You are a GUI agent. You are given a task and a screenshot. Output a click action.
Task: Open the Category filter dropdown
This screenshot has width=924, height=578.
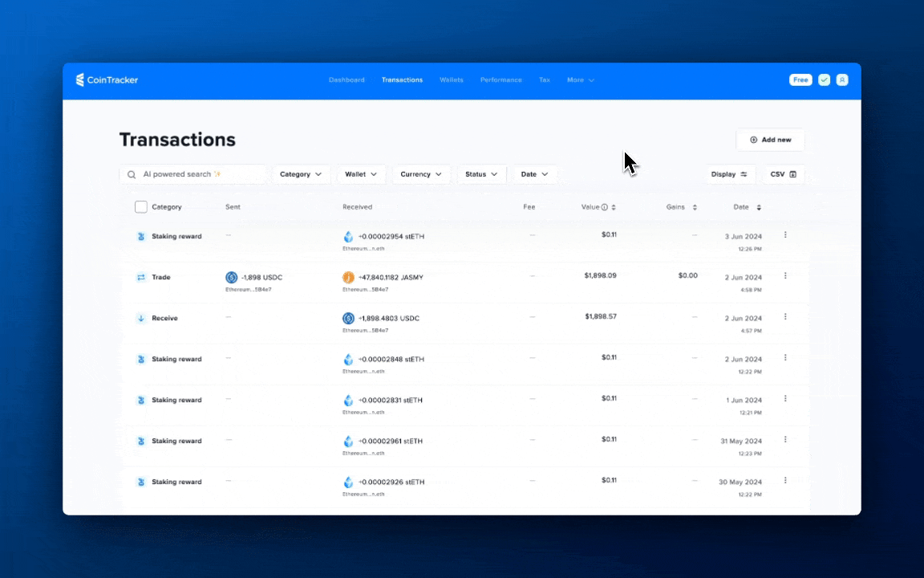pos(301,174)
